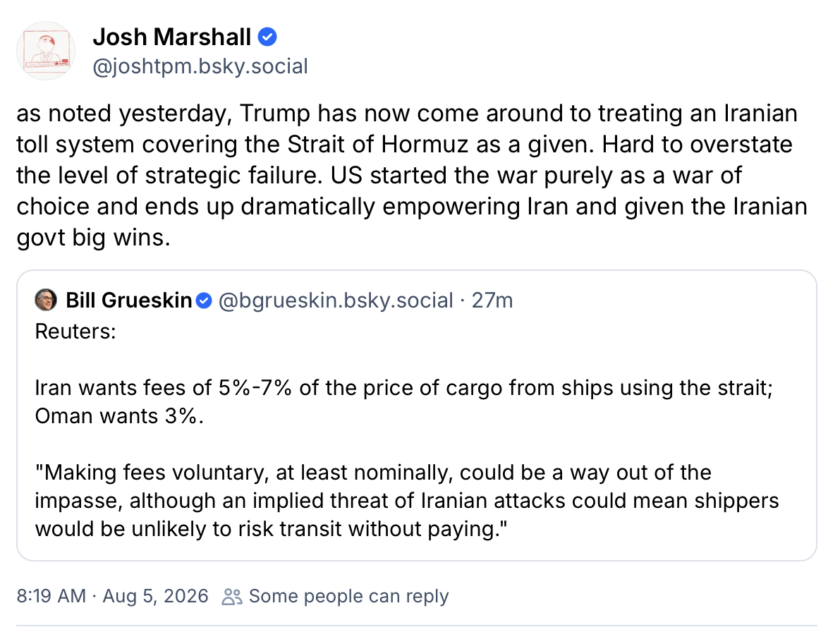Screen dimensions: 840x632
Task: Click Bill Grueskin's small avatar photo
Action: click(46, 300)
